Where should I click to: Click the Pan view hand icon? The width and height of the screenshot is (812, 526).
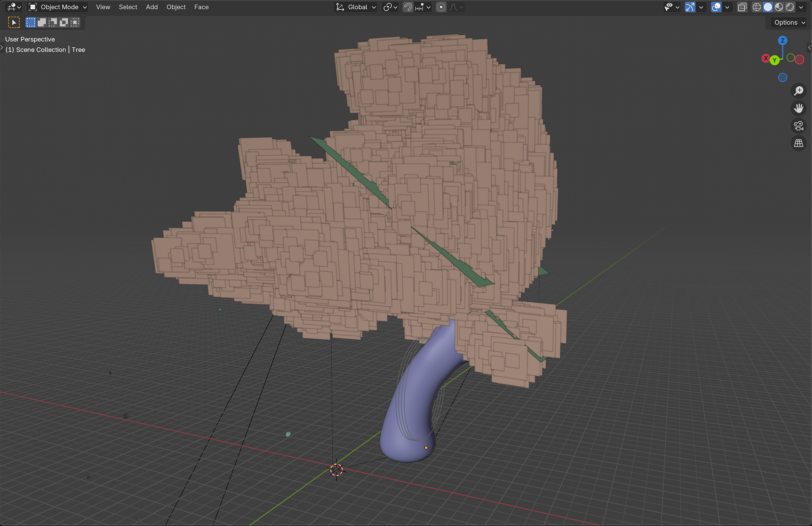pos(798,108)
